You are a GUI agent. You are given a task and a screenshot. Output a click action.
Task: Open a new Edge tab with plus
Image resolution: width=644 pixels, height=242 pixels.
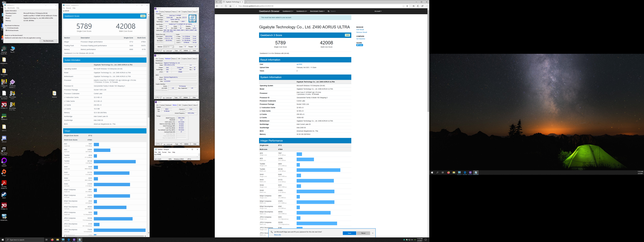coord(246,2)
